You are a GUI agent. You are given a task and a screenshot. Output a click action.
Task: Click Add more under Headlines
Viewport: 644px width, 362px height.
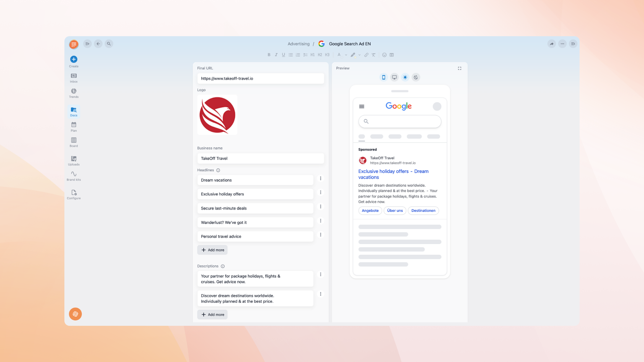point(212,250)
